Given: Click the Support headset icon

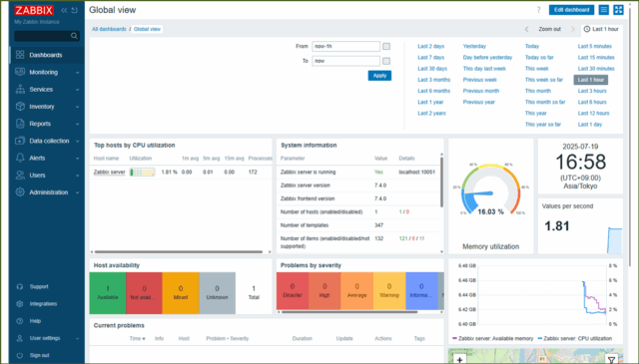Looking at the screenshot, I should click(x=20, y=286).
